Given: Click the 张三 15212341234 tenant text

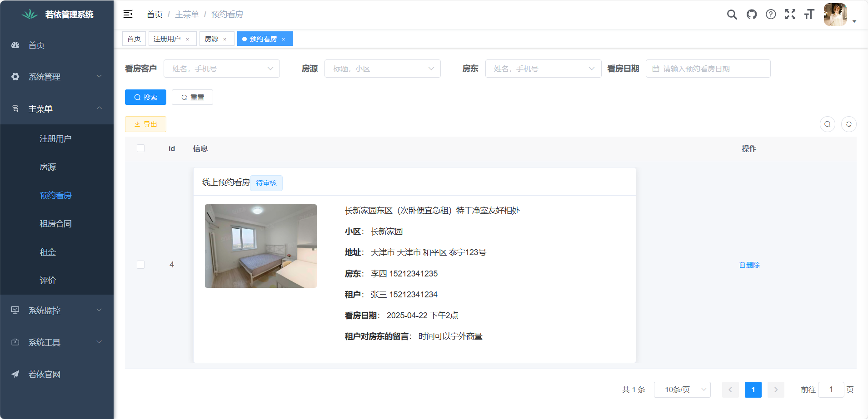Looking at the screenshot, I should (404, 295).
